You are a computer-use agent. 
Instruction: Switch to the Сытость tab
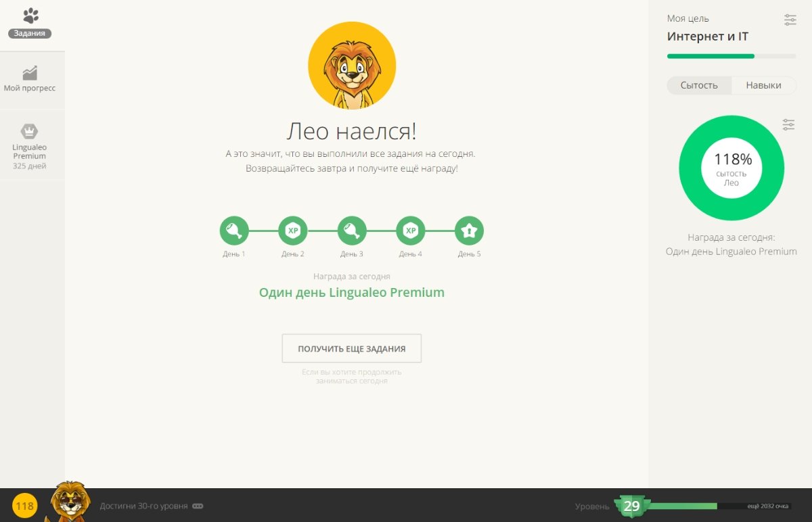(699, 85)
